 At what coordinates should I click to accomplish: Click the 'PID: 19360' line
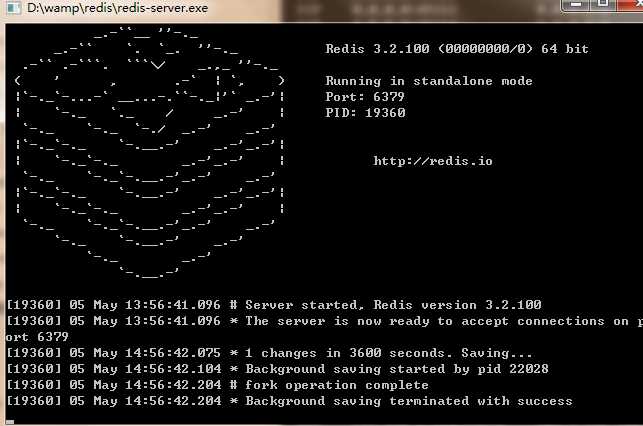pyautogui.click(x=365, y=113)
